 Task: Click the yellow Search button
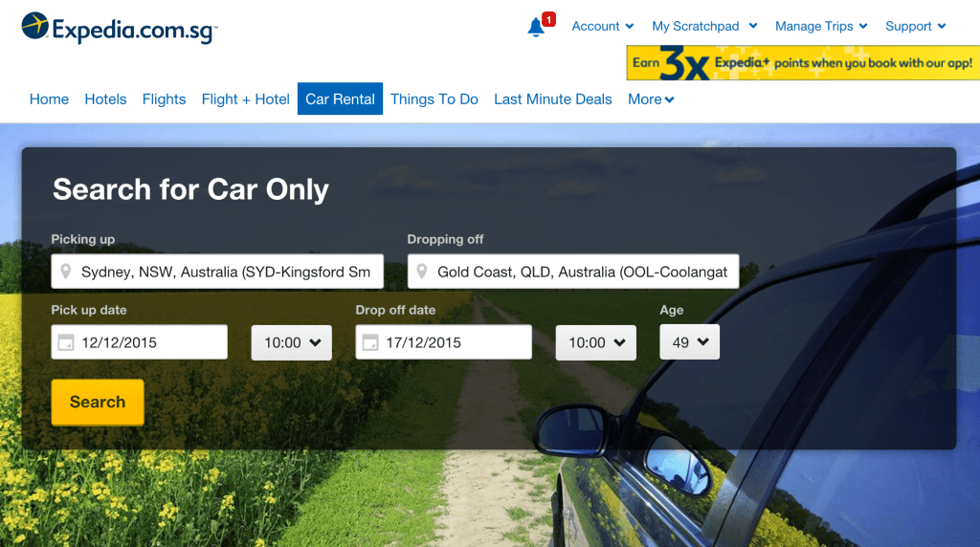[98, 403]
